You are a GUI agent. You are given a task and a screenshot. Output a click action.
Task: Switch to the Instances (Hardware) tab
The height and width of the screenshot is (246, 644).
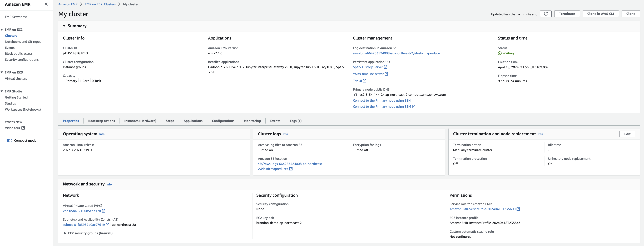pyautogui.click(x=140, y=121)
